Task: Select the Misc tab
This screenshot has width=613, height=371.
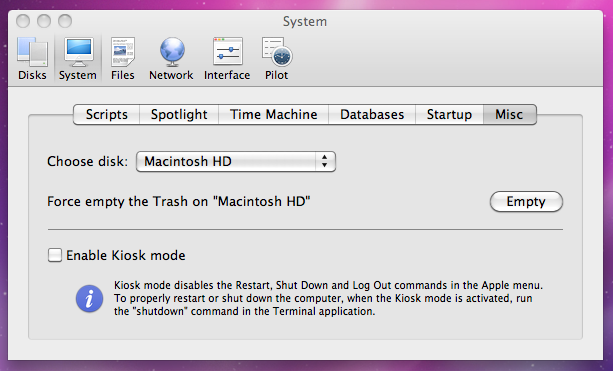Action: [x=509, y=115]
